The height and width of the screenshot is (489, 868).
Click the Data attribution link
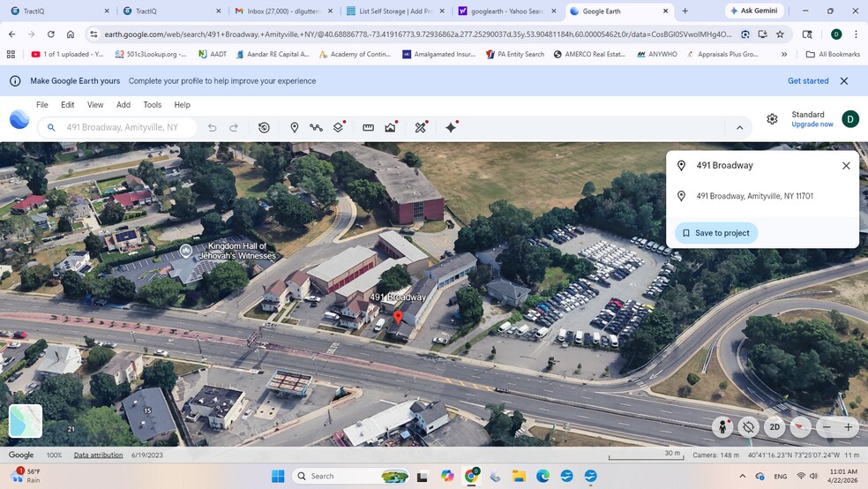pyautogui.click(x=99, y=455)
